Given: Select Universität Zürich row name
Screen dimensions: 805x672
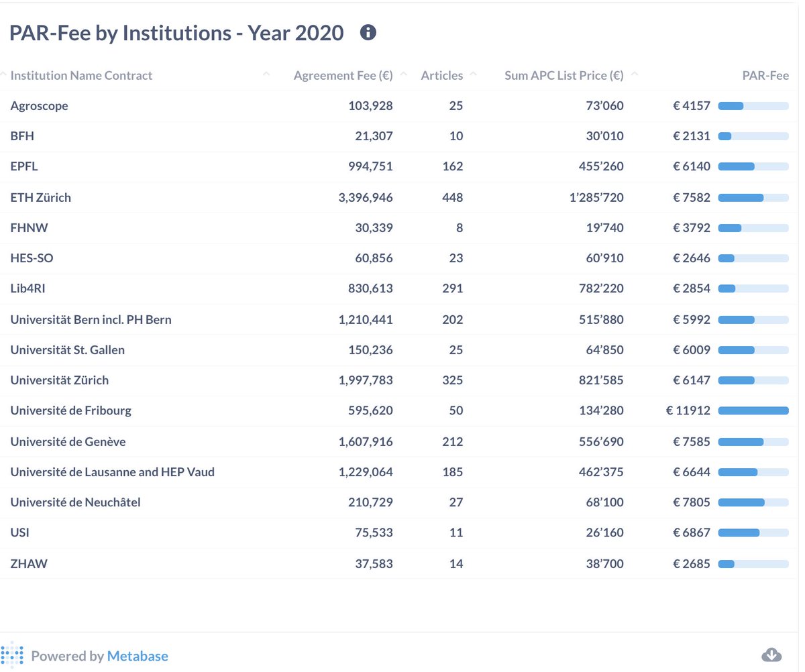Looking at the screenshot, I should coord(59,380).
